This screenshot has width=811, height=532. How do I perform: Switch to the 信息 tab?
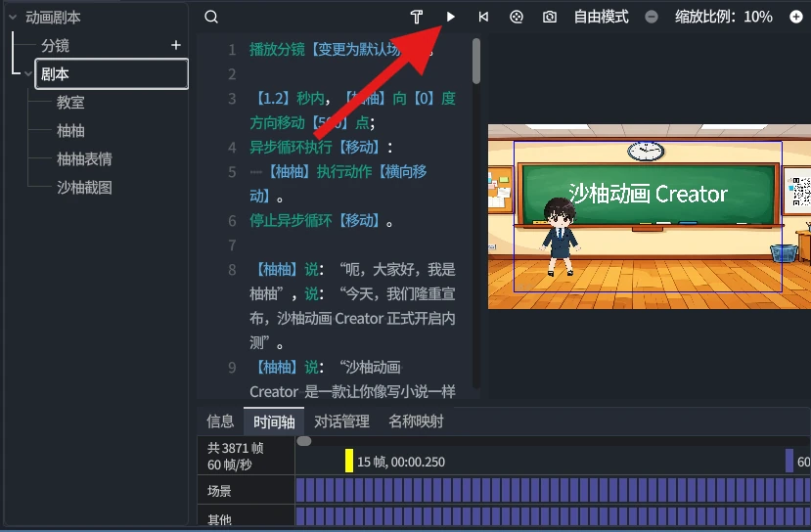pyautogui.click(x=220, y=421)
